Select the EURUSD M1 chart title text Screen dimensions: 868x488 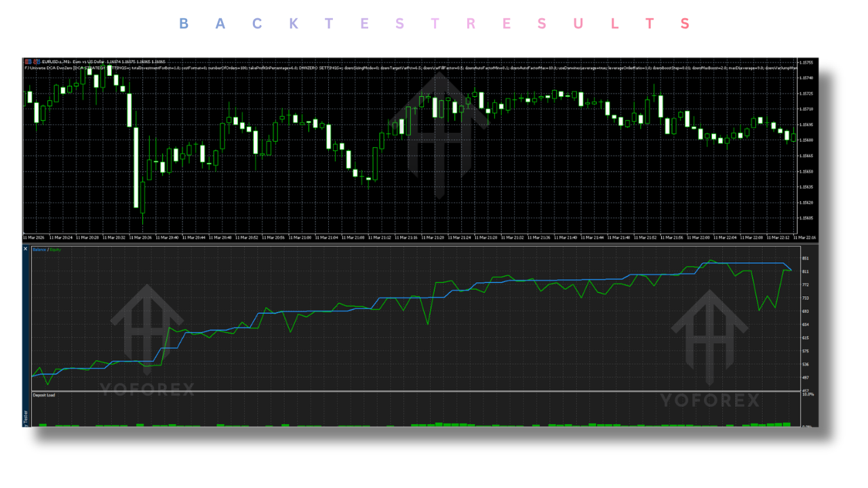coord(104,62)
